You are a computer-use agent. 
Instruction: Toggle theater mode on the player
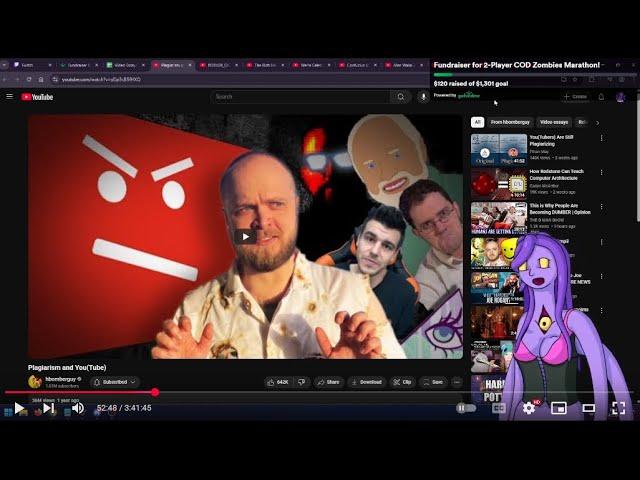click(589, 408)
